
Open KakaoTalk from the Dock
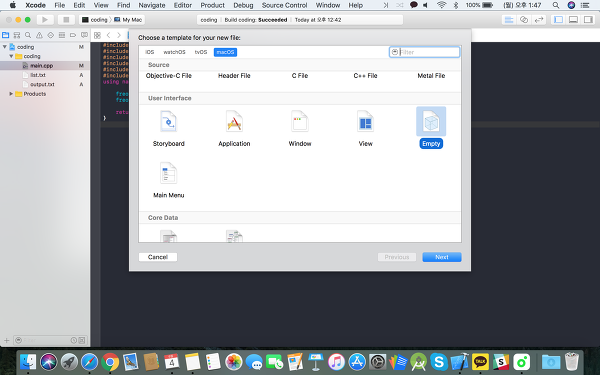pos(480,362)
